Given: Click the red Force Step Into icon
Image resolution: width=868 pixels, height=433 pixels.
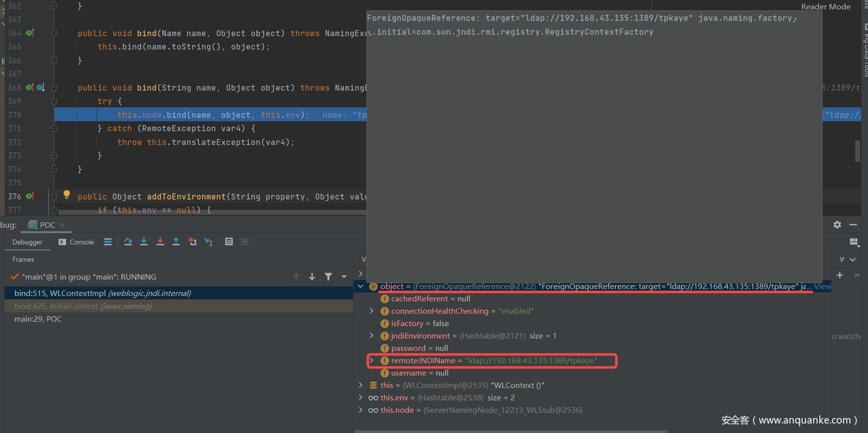Looking at the screenshot, I should (x=160, y=242).
